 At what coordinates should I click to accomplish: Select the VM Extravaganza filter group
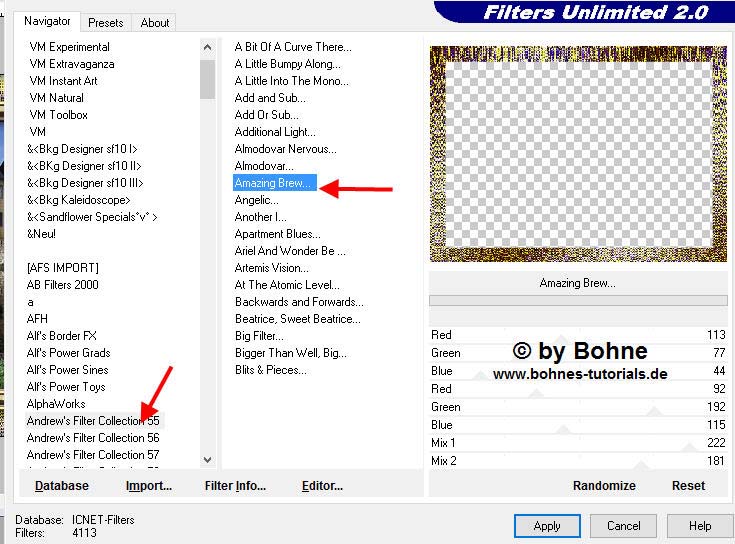(72, 64)
